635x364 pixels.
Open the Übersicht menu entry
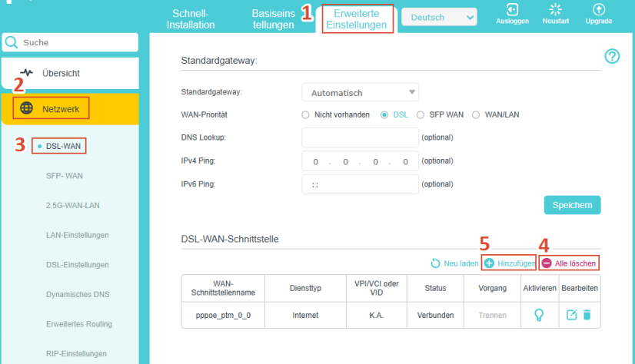pyautogui.click(x=70, y=73)
